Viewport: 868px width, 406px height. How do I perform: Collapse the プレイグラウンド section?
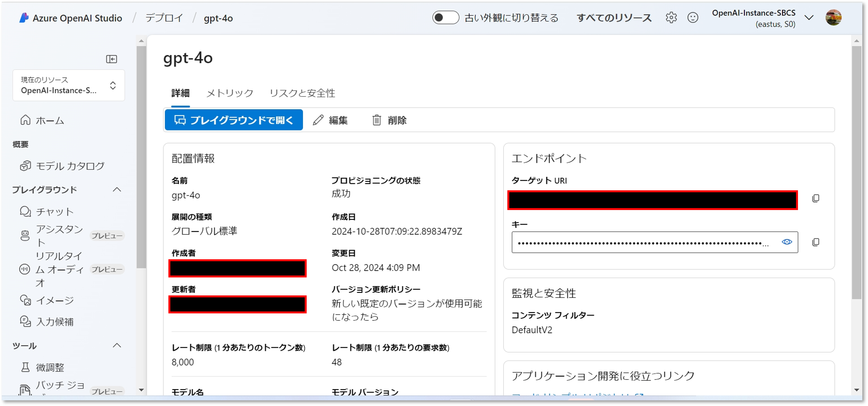[x=117, y=190]
